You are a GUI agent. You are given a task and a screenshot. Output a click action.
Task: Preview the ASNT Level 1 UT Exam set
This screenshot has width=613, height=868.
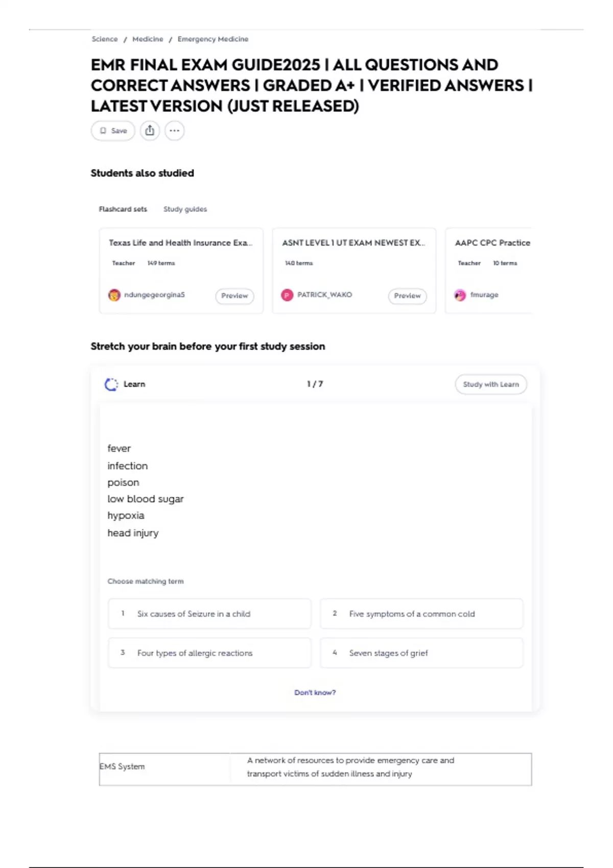tap(407, 296)
